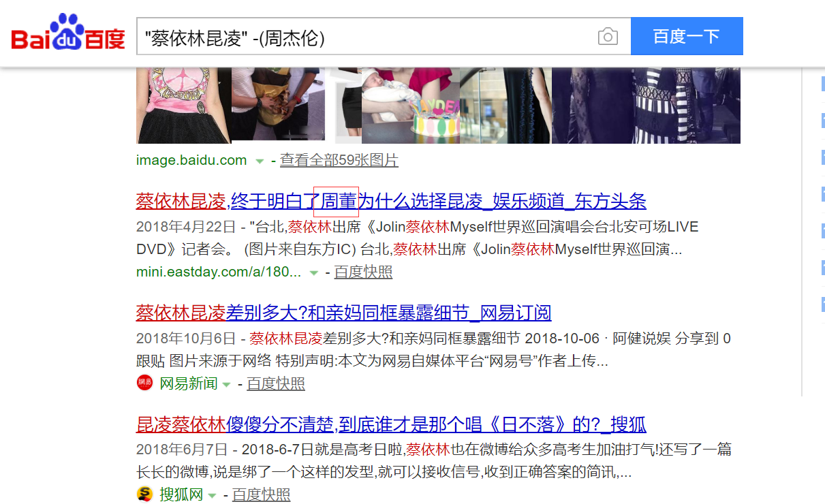Open the 查看全部59张图片 link

point(339,160)
